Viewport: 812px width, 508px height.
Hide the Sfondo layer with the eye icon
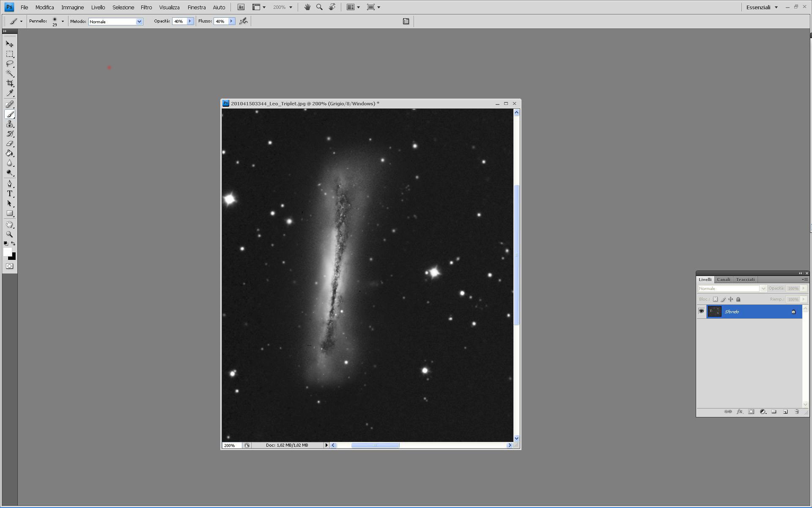pos(701,311)
